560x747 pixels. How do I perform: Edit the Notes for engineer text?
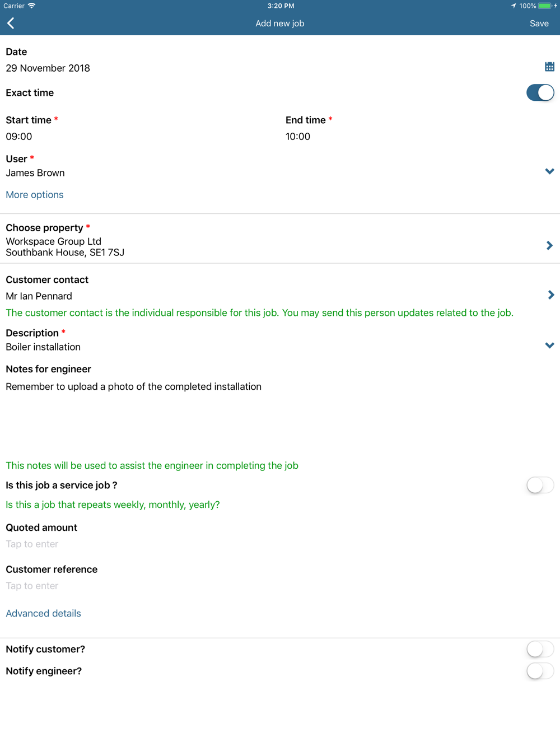[134, 387]
